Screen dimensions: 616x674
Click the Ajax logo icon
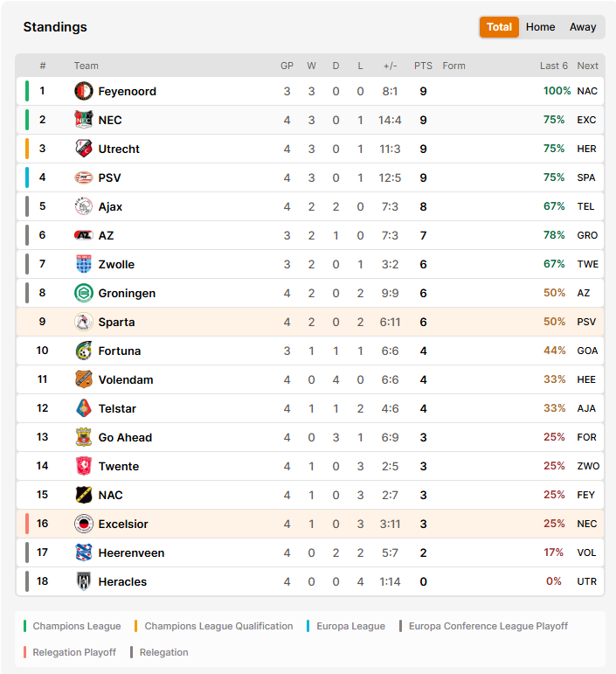coord(83,206)
